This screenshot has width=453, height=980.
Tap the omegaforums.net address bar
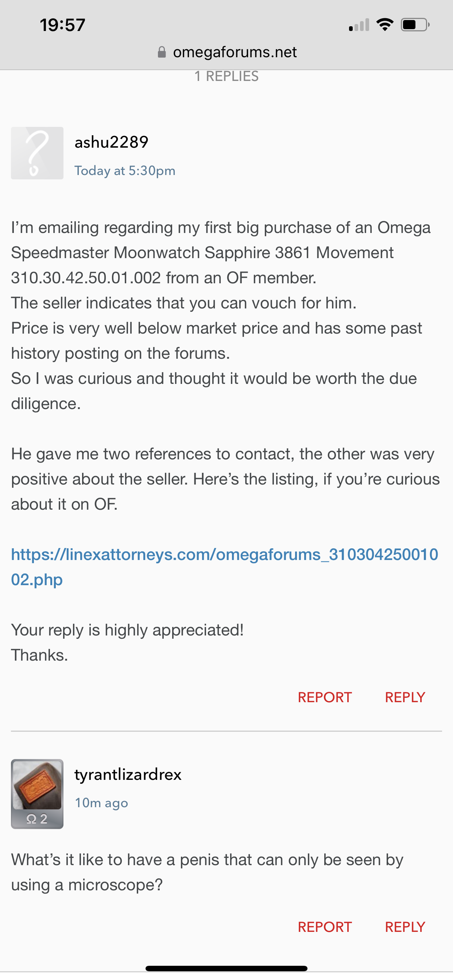coord(234,52)
